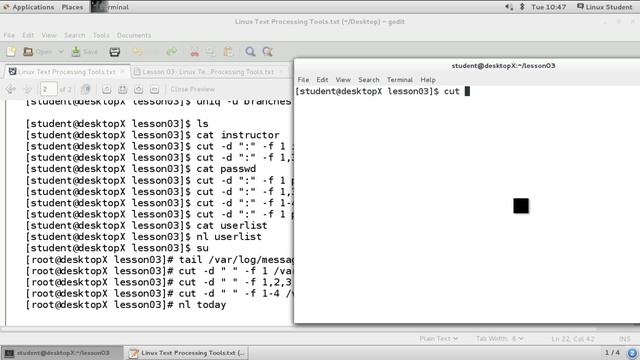Open the Places menu in top panel
The image size is (640, 360).
[72, 7]
